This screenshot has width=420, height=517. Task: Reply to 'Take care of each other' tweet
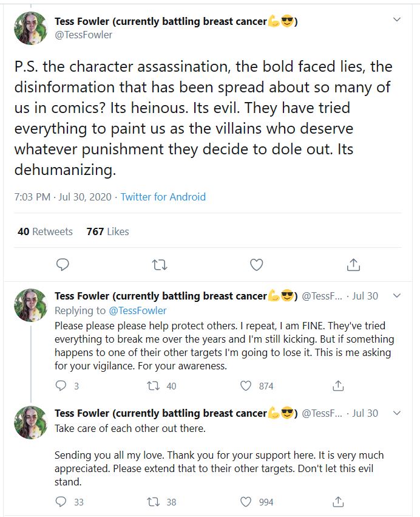(61, 502)
